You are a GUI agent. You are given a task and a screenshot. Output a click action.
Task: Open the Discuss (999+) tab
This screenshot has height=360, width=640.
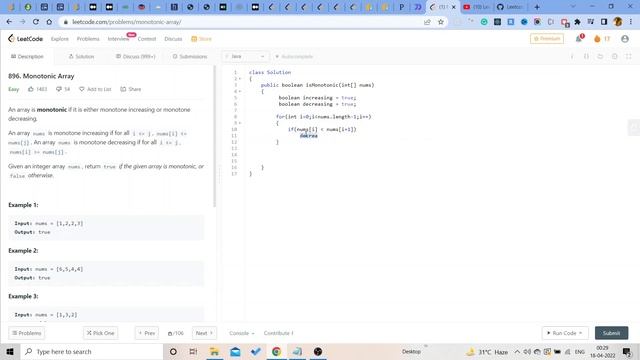[x=136, y=56]
